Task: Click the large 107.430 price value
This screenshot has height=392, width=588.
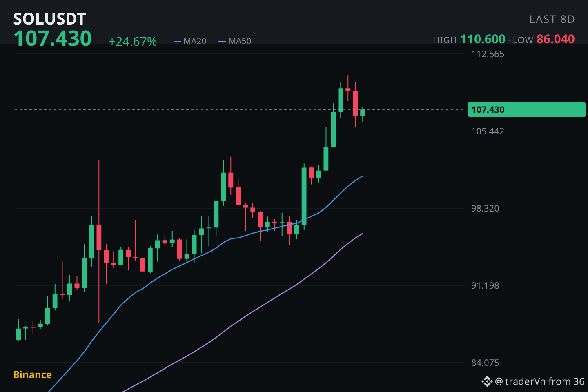Action: click(x=53, y=38)
